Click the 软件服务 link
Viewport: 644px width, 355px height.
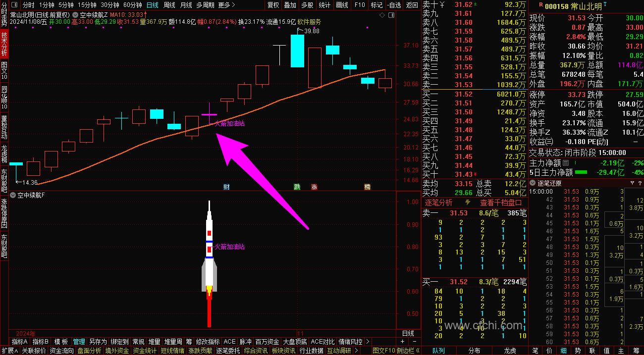(x=309, y=22)
